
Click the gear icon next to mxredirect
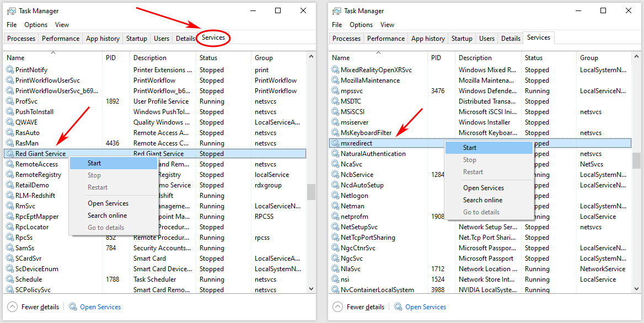335,143
